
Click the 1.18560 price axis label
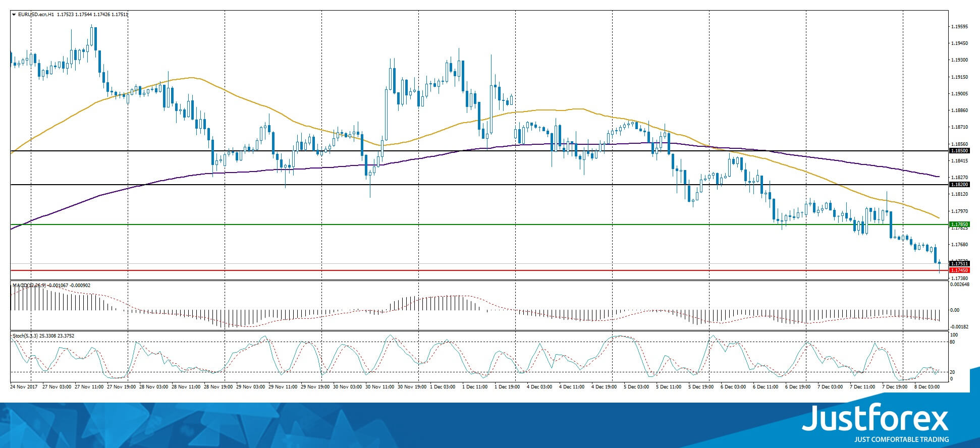click(x=959, y=144)
